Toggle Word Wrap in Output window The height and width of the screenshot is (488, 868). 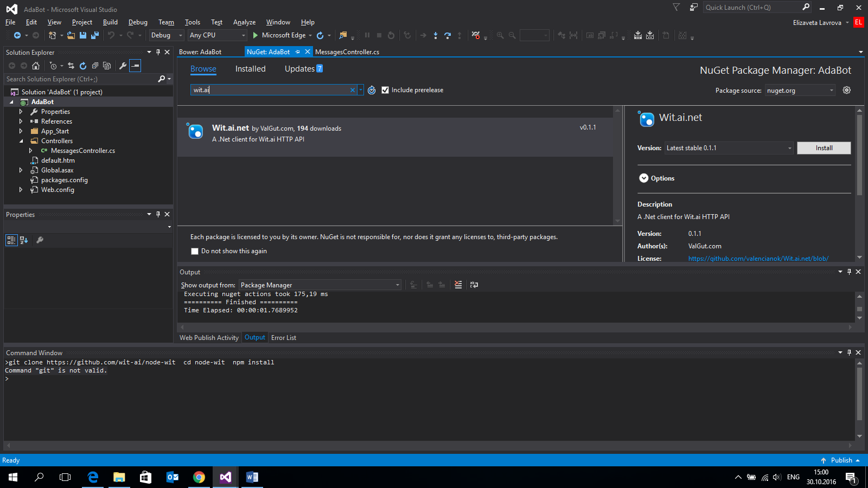[474, 285]
